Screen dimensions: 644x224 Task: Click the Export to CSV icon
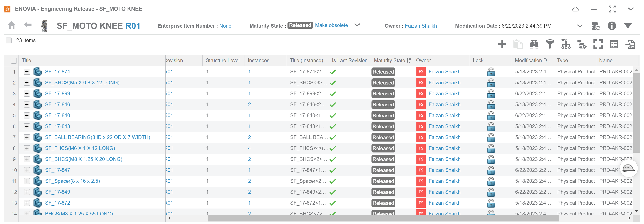(630, 44)
